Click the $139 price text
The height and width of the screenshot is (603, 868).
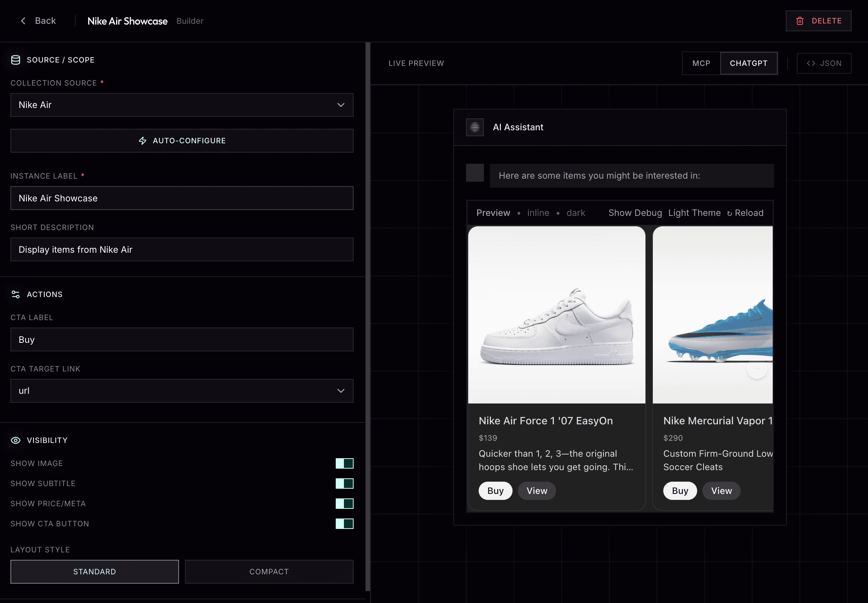tap(488, 438)
